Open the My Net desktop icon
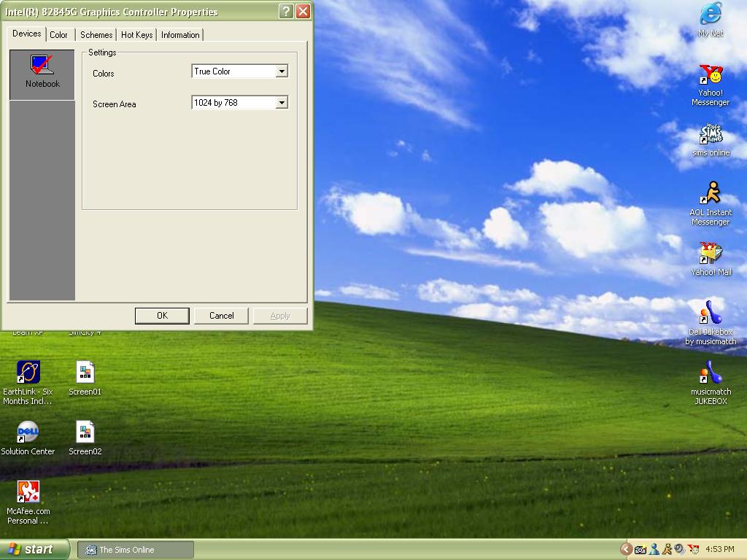Viewport: 747px width, 560px height. click(x=711, y=20)
